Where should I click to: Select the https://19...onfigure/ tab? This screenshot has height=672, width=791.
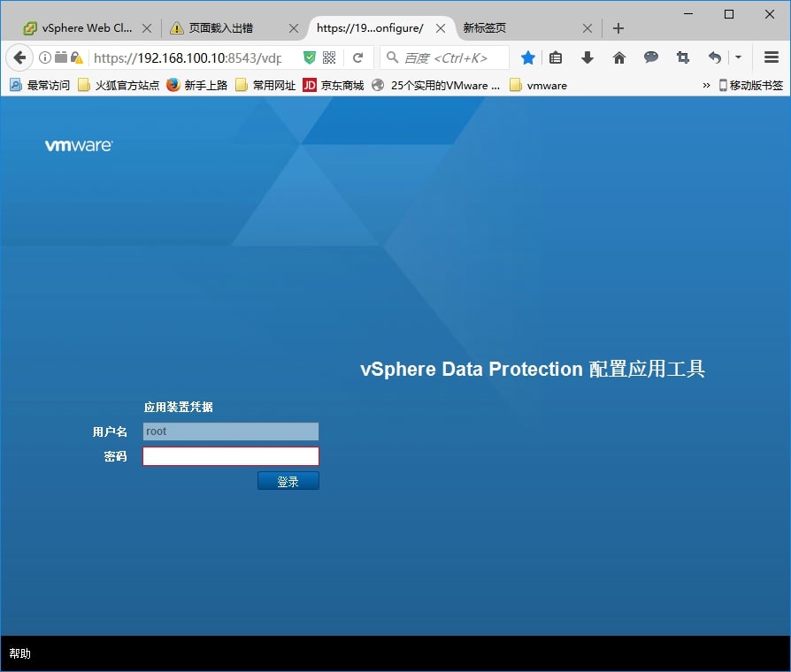tap(370, 28)
